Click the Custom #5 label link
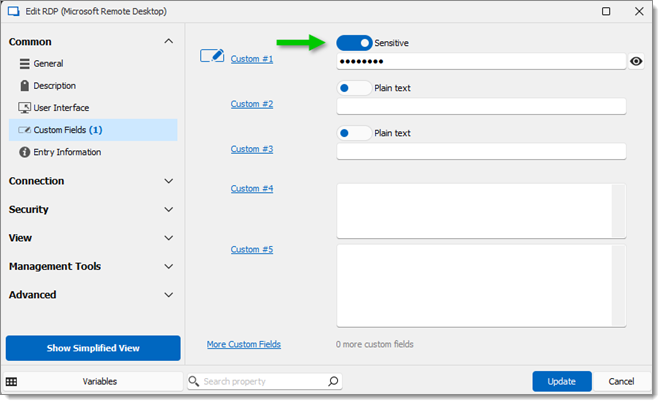Screen dimensions: 663x405 tap(252, 249)
